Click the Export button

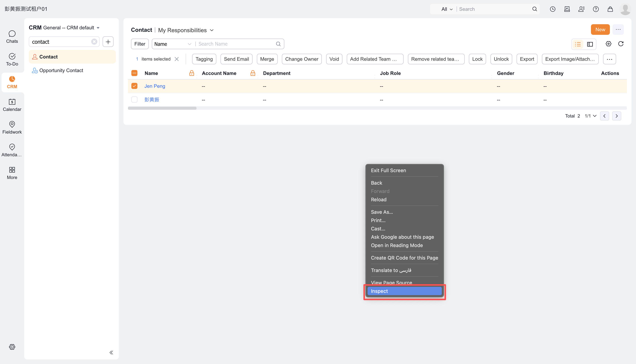pos(527,59)
